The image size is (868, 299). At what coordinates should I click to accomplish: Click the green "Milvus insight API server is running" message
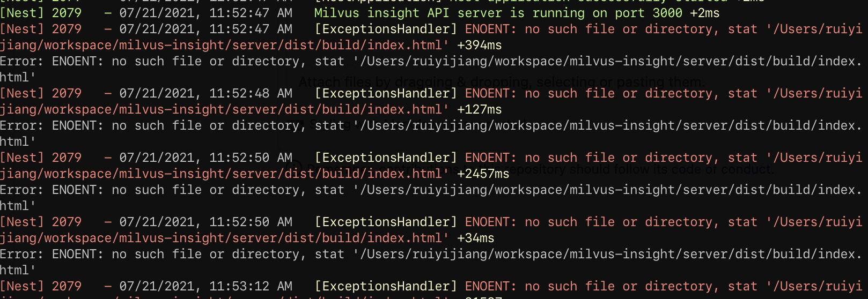[498, 13]
